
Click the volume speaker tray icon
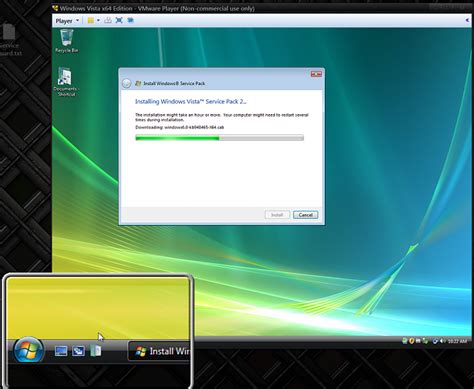click(442, 341)
